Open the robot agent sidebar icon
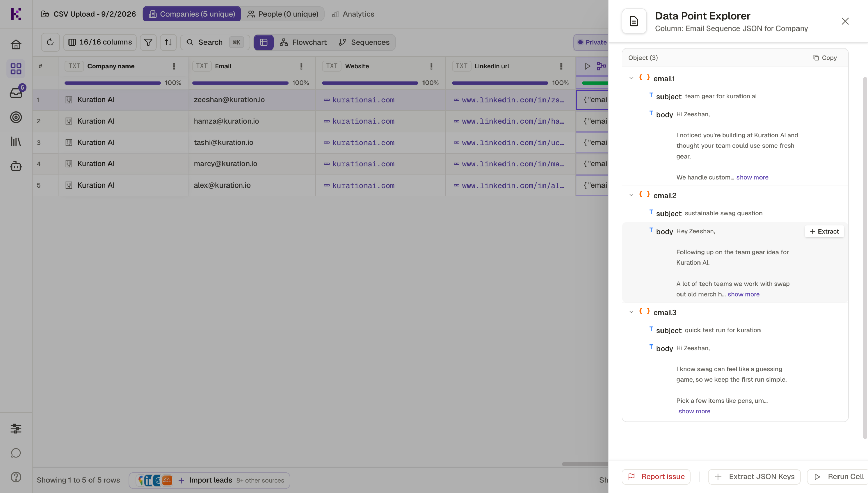This screenshot has width=868, height=493. (x=16, y=166)
